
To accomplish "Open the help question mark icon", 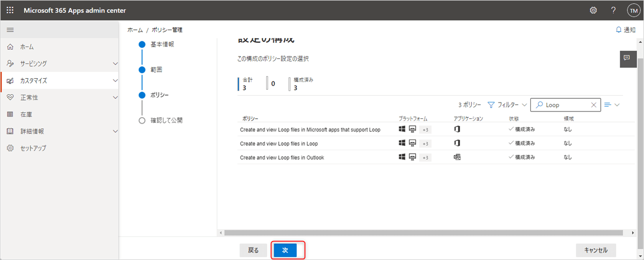I will pos(613,11).
